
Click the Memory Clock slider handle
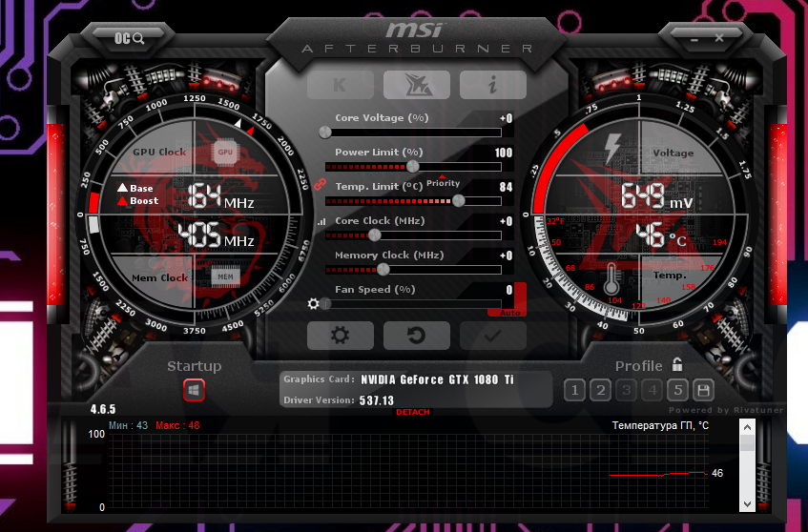click(x=383, y=270)
